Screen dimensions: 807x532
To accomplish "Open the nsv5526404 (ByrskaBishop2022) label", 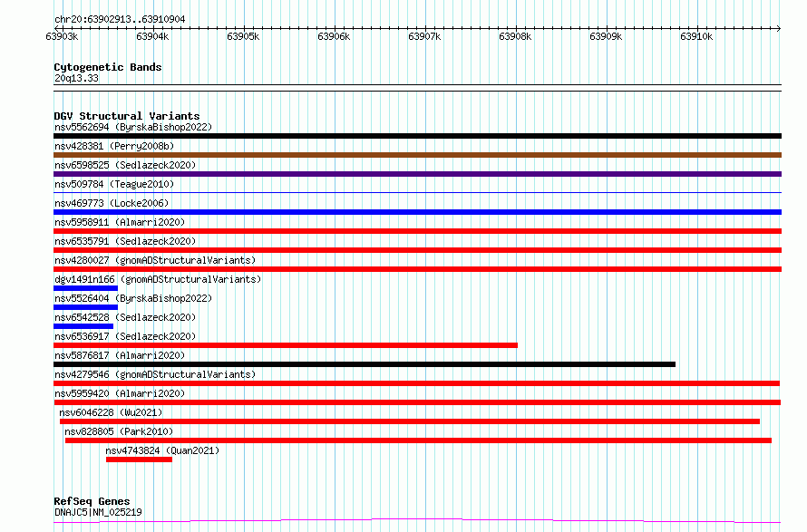I will pyautogui.click(x=133, y=298).
